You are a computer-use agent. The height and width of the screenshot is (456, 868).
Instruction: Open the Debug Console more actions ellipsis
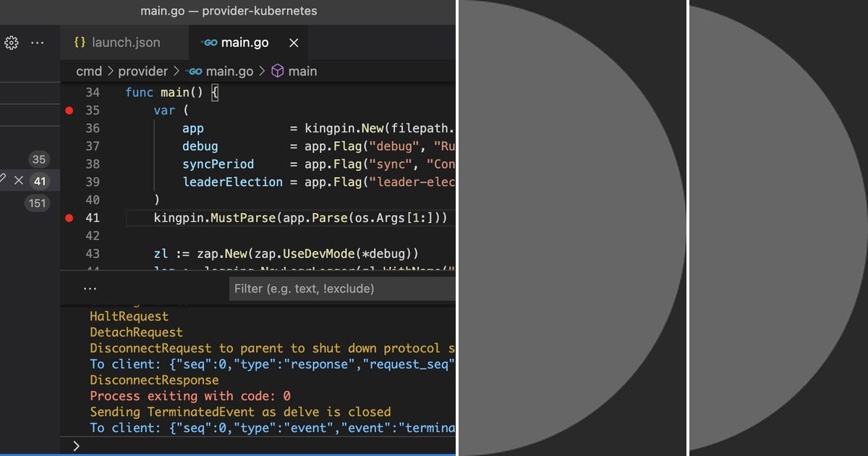(90, 287)
